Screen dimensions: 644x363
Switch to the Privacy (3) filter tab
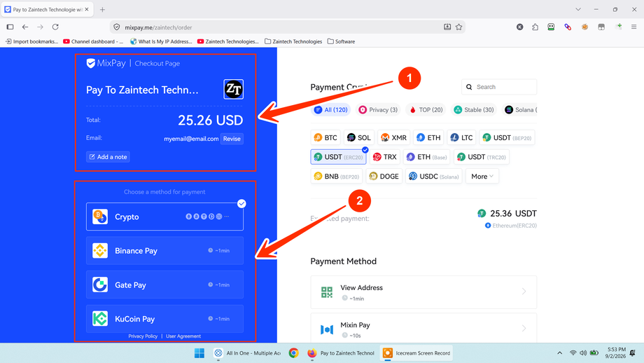(378, 110)
